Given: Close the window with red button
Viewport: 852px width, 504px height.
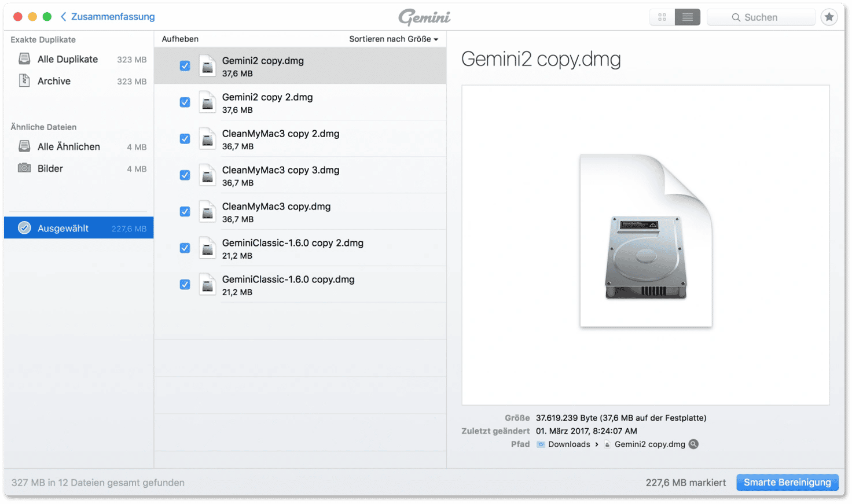Looking at the screenshot, I should point(18,17).
